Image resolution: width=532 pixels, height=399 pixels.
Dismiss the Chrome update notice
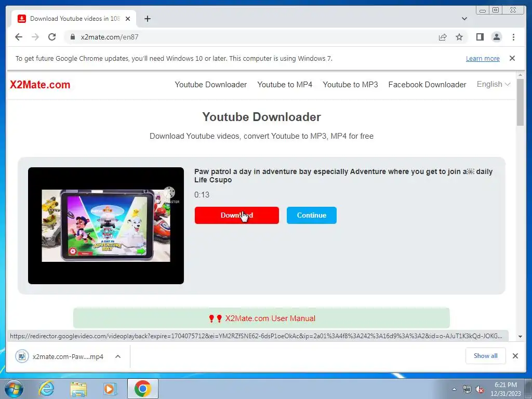tap(512, 58)
